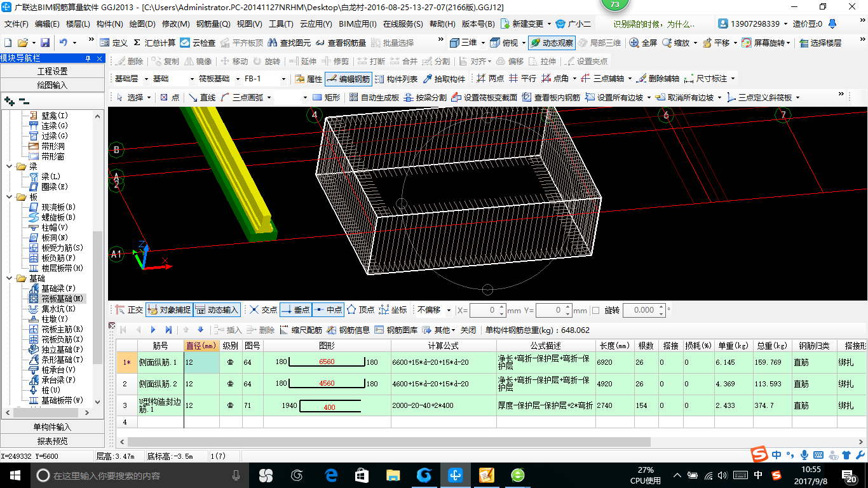Viewport: 868px width, 488px height.
Task: Click 选择楼层 select floor tool
Action: pos(820,43)
